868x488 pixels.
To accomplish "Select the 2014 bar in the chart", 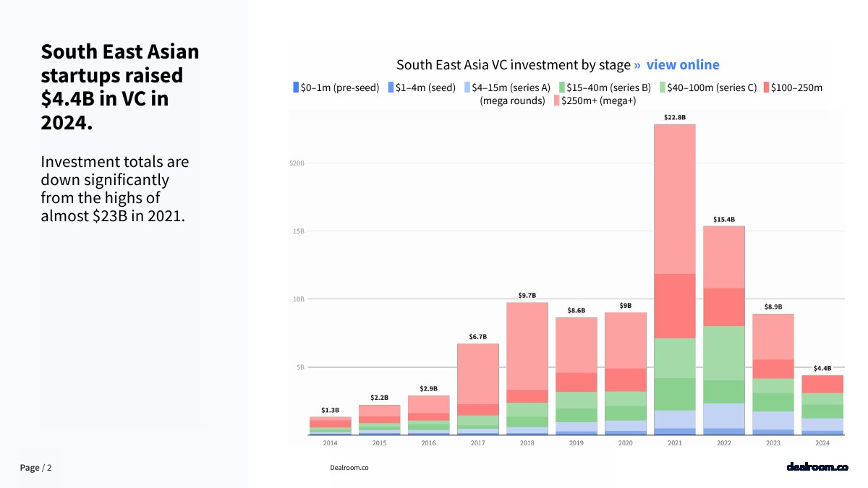I will [x=330, y=426].
